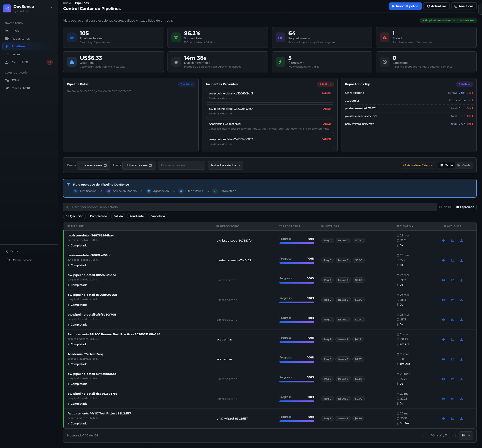Image resolution: width=482 pixels, height=448 pixels.
Task: Open Centro HITL in the sidebar
Action: (20, 62)
